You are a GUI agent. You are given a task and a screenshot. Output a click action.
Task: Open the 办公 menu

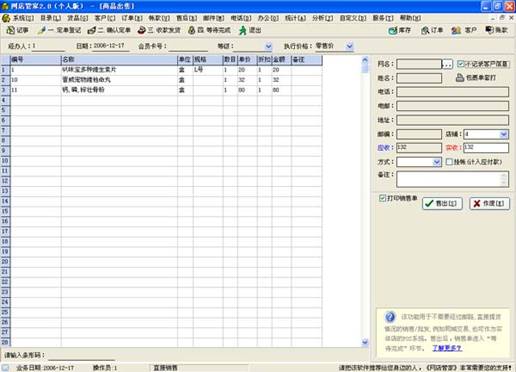[x=268, y=18]
